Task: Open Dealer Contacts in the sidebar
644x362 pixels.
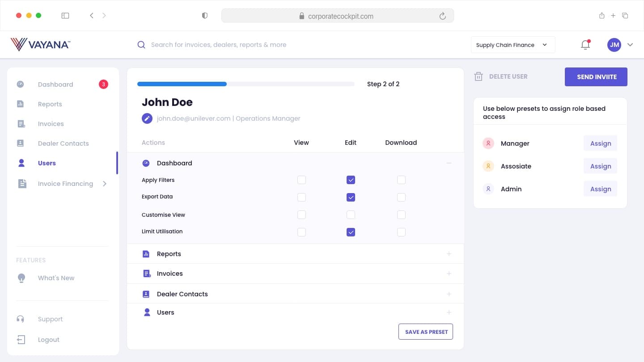Action: coord(64,143)
